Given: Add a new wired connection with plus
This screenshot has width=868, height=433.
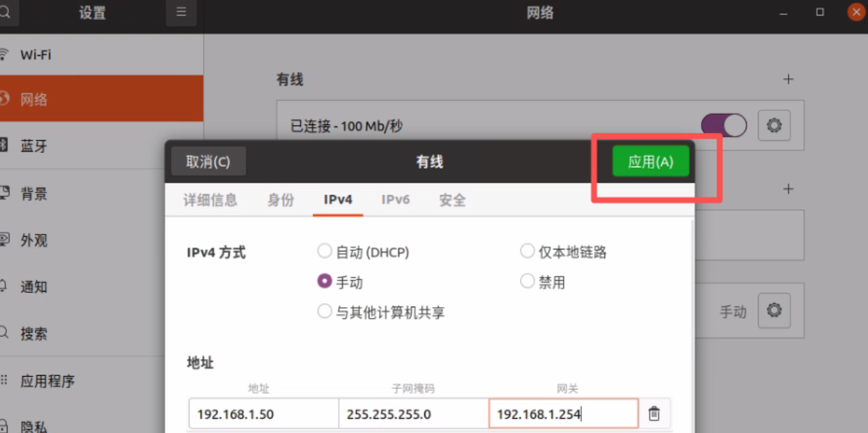Looking at the screenshot, I should click(x=788, y=80).
